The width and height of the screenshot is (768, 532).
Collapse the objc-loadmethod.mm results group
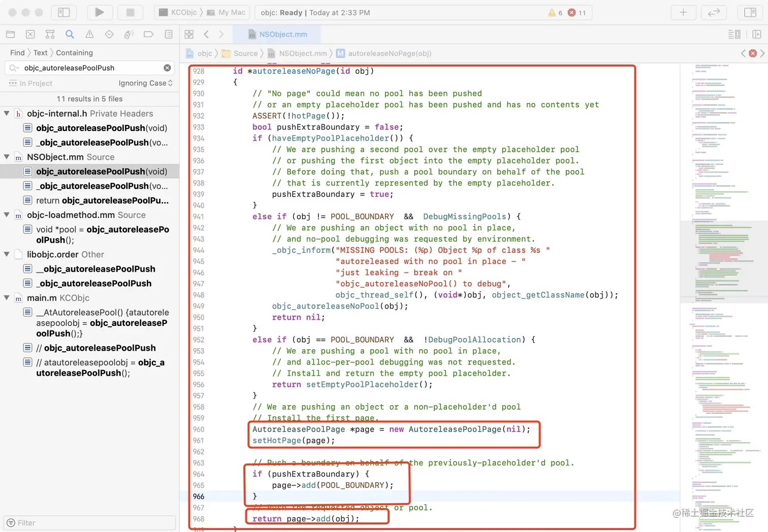tap(7, 215)
